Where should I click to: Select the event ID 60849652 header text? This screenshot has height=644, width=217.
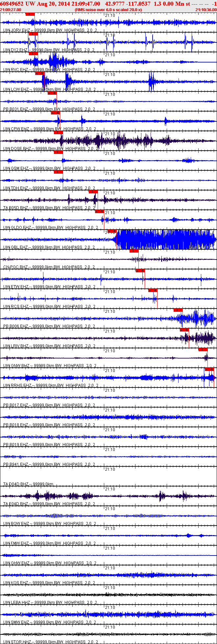tap(11, 4)
